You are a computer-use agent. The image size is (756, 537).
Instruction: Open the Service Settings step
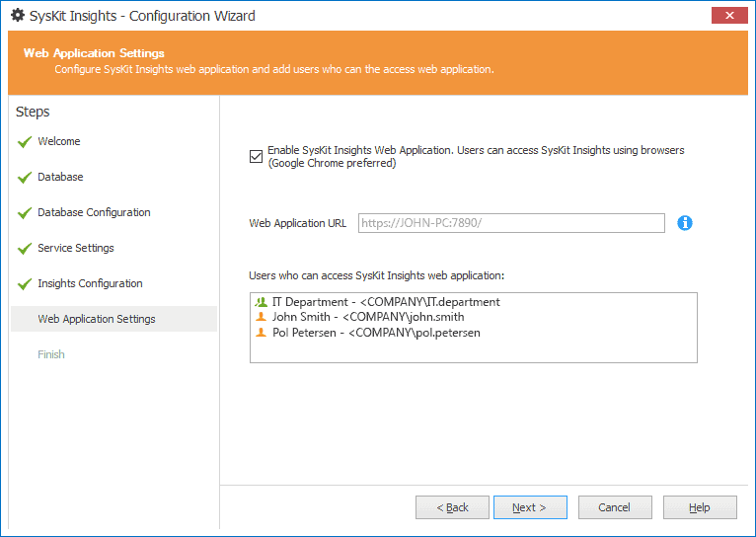[76, 248]
